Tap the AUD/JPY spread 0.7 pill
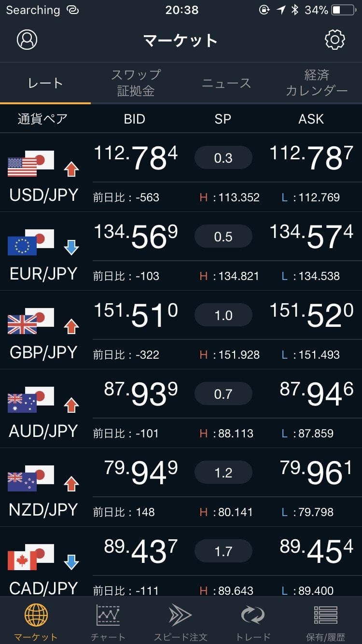The width and height of the screenshot is (362, 644). (x=223, y=394)
